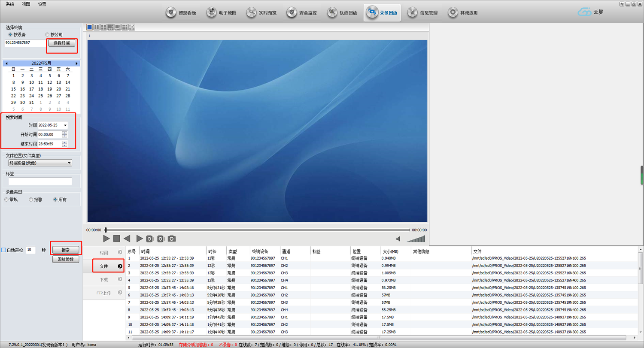
Task: Select the 按公司 radio option
Action: [54, 35]
